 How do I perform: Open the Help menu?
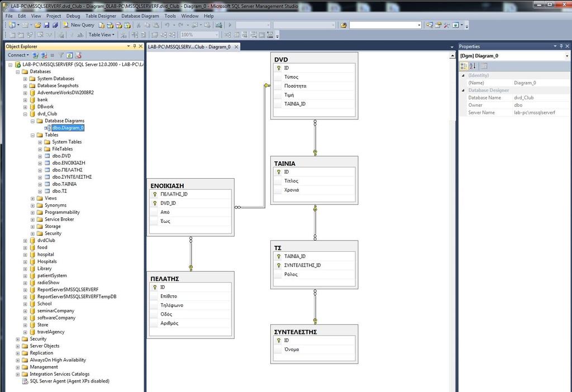pos(209,16)
